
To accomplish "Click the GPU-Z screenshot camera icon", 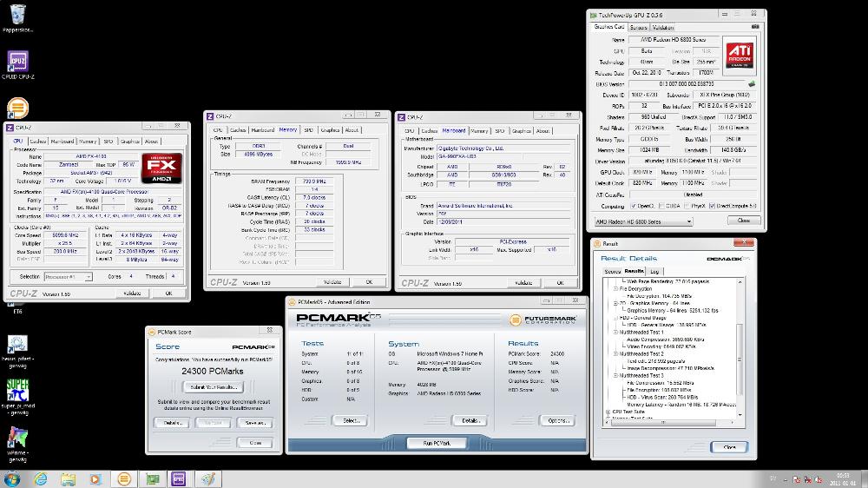I will coord(755,27).
